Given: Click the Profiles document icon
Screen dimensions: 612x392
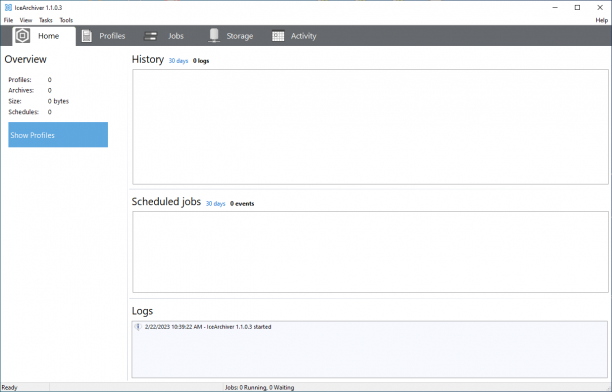Looking at the screenshot, I should (x=87, y=36).
